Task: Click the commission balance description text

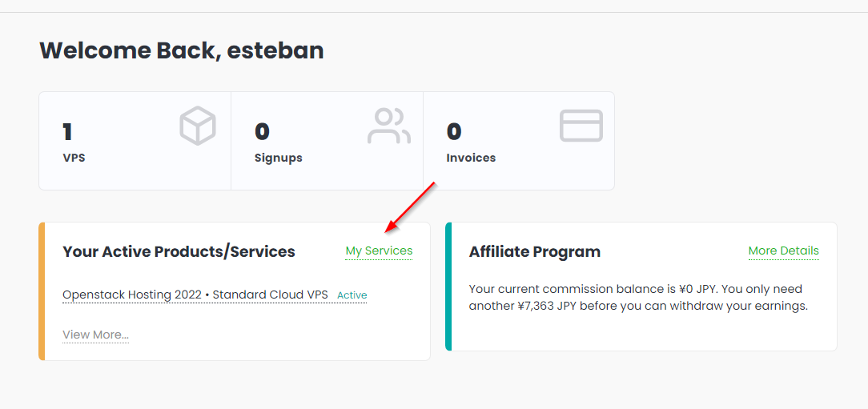Action: pyautogui.click(x=637, y=297)
